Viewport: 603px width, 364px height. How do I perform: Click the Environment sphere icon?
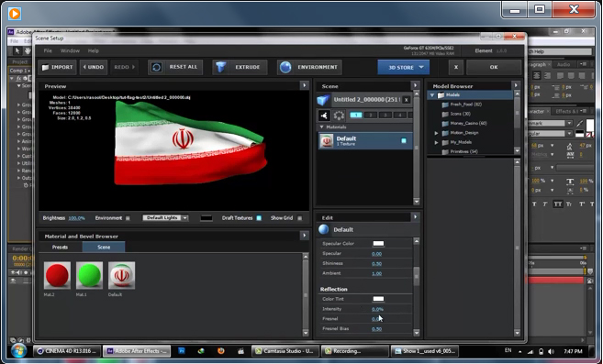coord(285,67)
